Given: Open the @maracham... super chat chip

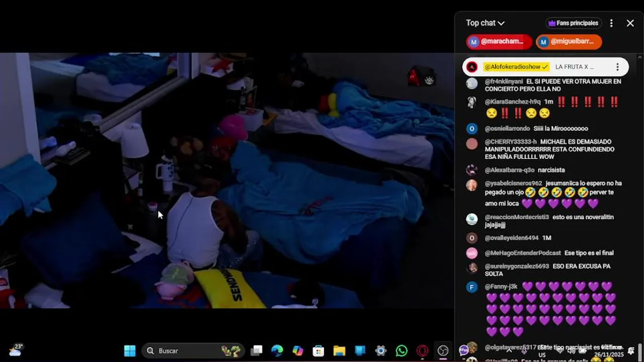Looking at the screenshot, I should click(499, 42).
